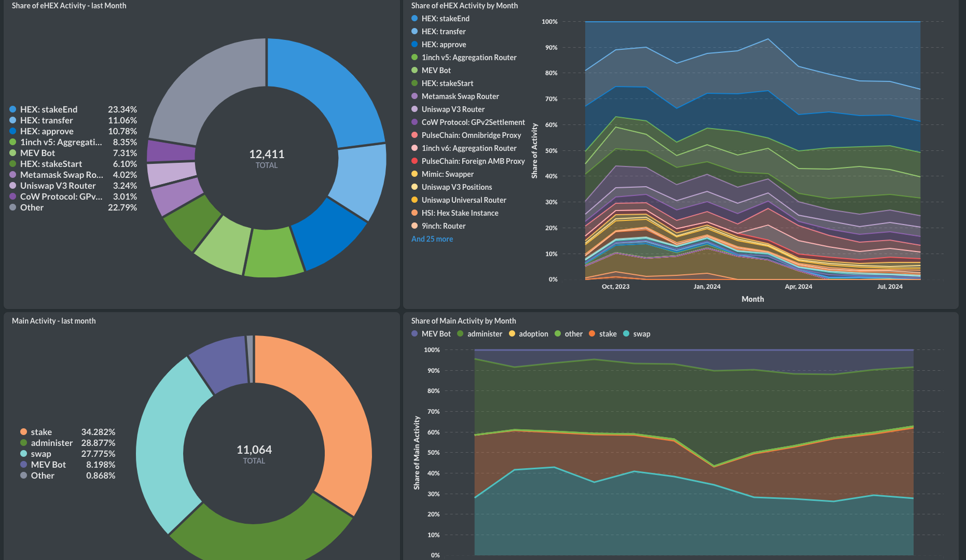Toggle Uniswap V3 Router in monthly chart legend
Image resolution: width=966 pixels, height=560 pixels.
point(448,109)
